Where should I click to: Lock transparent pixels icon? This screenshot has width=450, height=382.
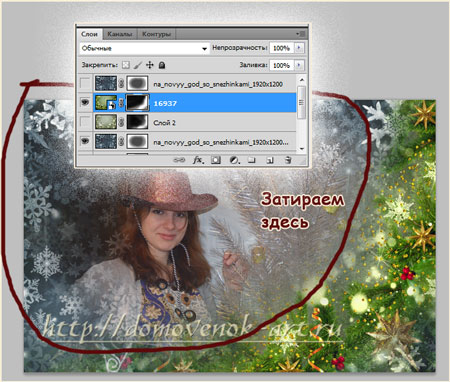pyautogui.click(x=126, y=65)
